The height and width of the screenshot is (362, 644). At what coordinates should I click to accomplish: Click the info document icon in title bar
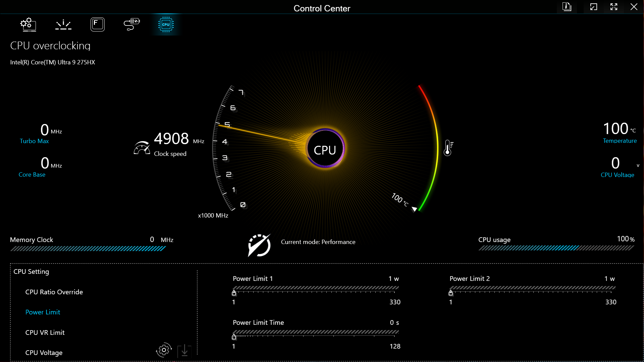click(567, 7)
